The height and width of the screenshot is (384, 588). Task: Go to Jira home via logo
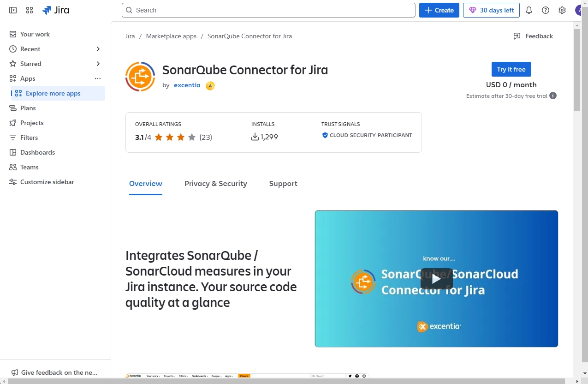(56, 10)
